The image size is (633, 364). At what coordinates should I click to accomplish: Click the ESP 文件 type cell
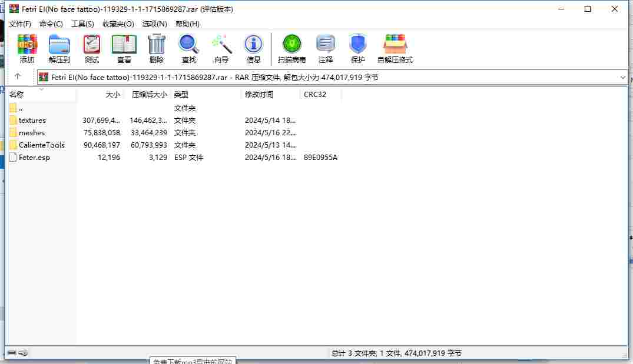click(x=189, y=157)
